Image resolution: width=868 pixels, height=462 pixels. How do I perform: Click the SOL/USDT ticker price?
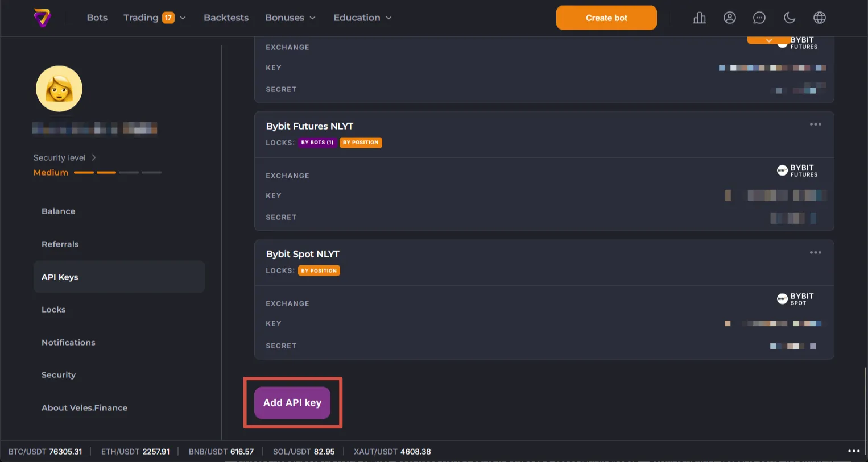[324, 452]
